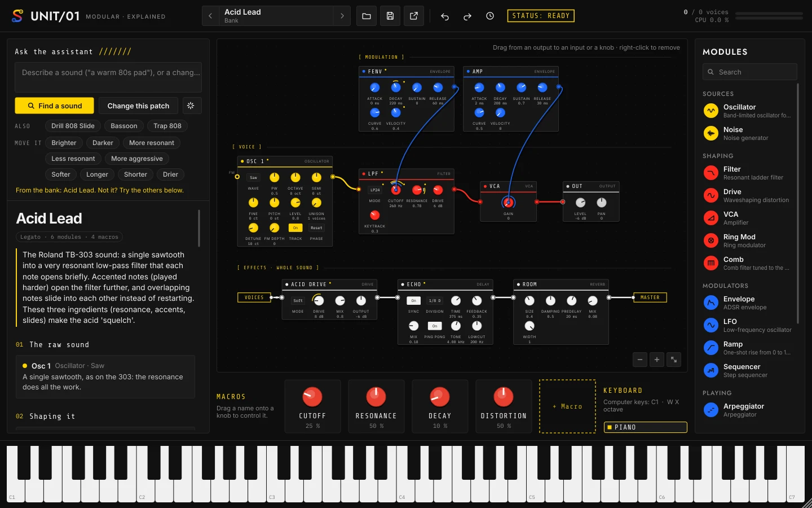Add Oscillator module from sources
812x508 pixels.
711,111
